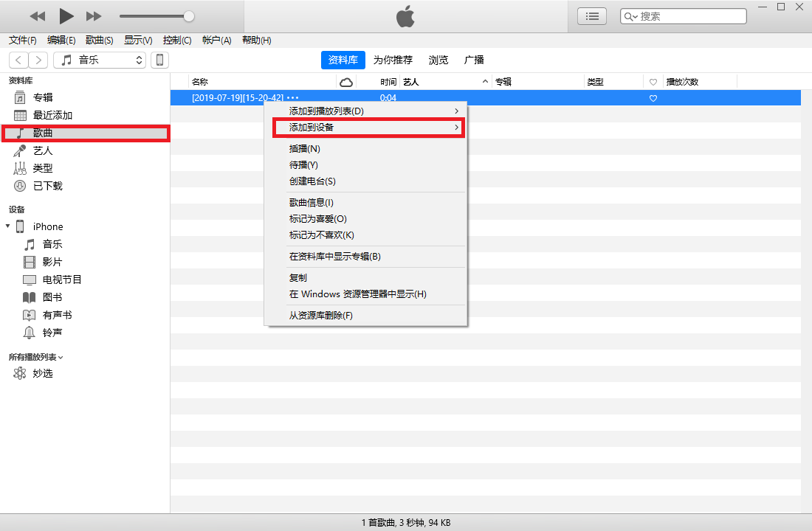812x531 pixels.
Task: Select the Artists microphone icon item
Action: 20,150
